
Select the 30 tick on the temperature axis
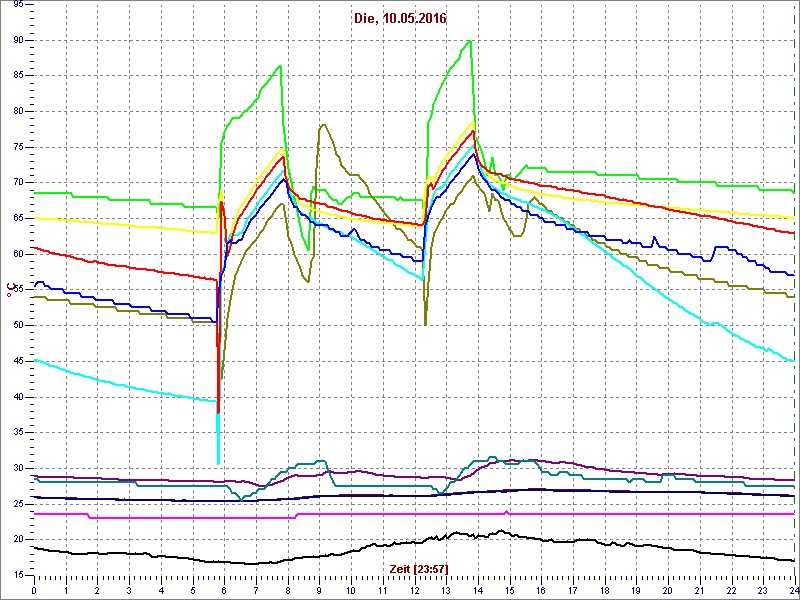(17, 468)
